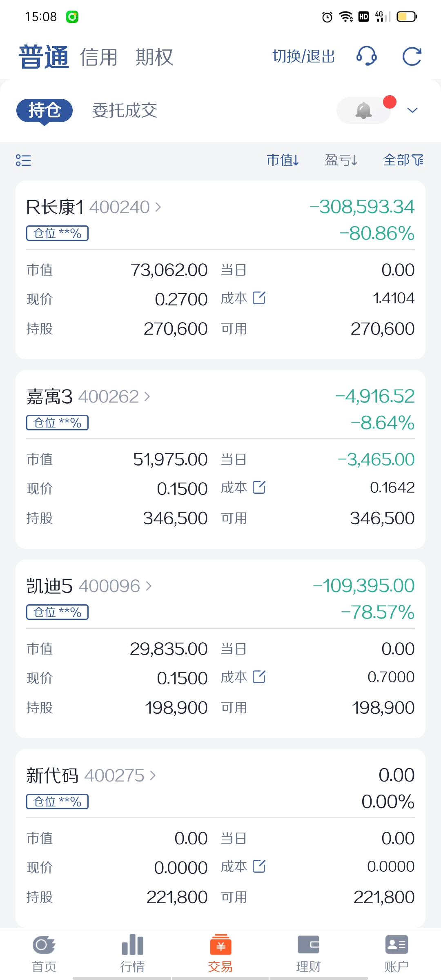Screen dimensions: 441x980
Task: Switch to 信用 account tab
Action: click(x=99, y=57)
